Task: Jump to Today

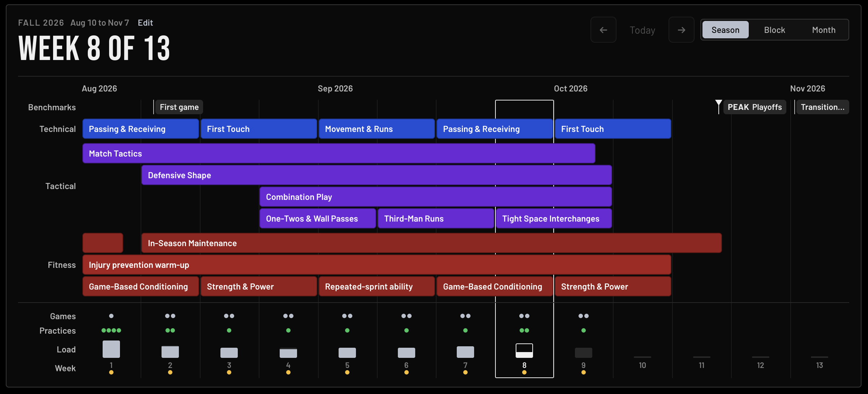Action: tap(642, 30)
